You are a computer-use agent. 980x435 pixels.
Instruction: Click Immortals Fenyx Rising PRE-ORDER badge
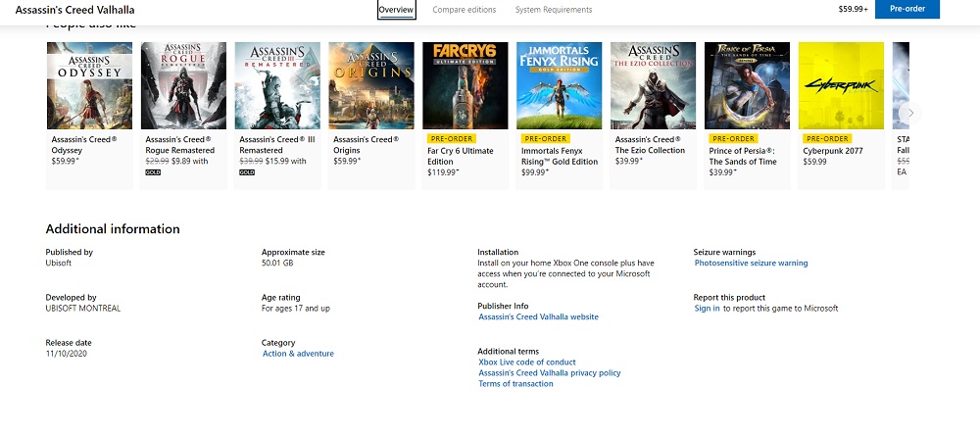544,139
